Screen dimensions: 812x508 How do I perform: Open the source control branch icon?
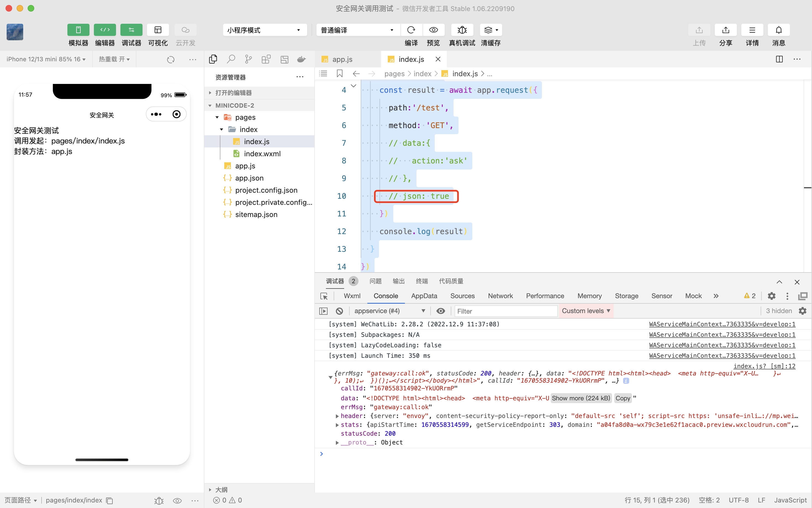248,59
